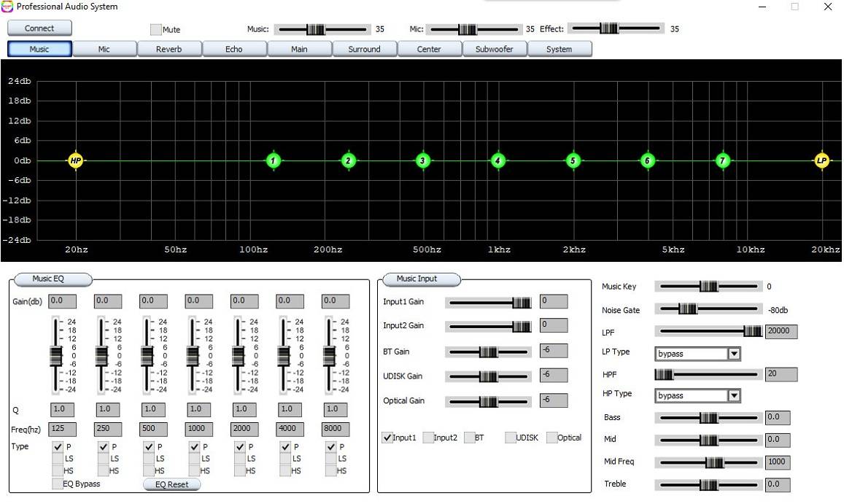The image size is (844, 504).
Task: Click the Gain(db) field for the 125 Hz band
Action: [63, 301]
